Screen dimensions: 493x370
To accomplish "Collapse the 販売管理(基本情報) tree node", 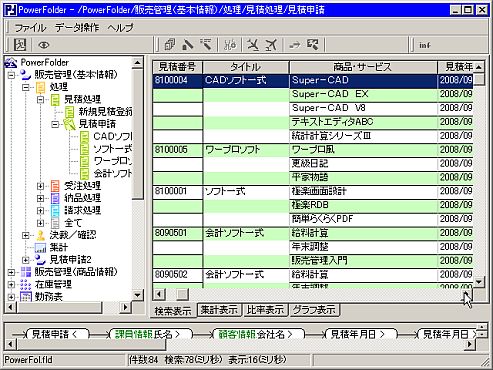I will [11, 75].
